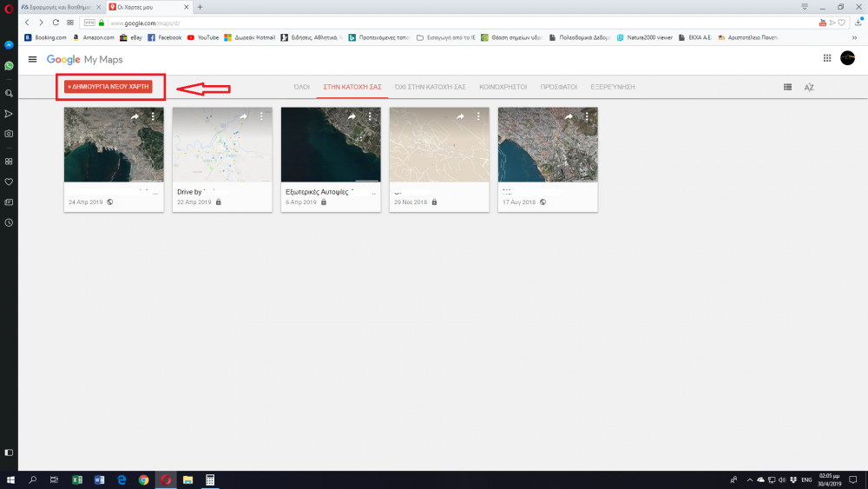868x489 pixels.
Task: Open three-dot menu on Drive by map
Action: tap(261, 116)
